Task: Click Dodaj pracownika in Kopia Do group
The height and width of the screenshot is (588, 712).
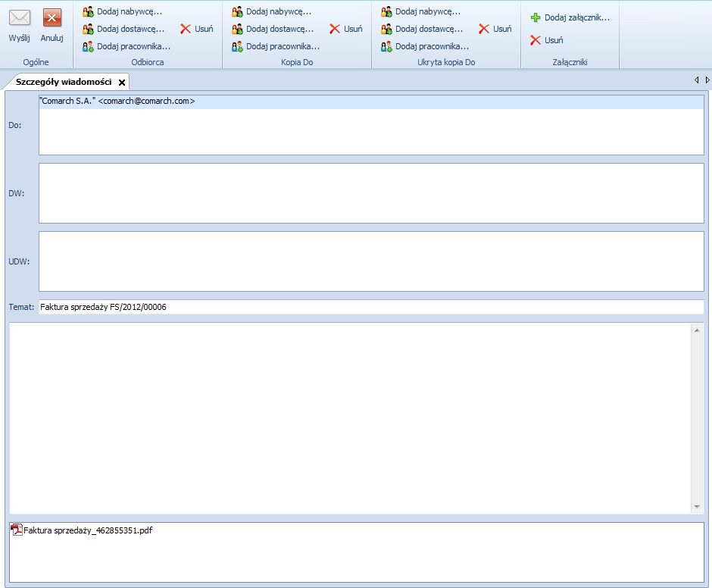Action: click(x=276, y=46)
